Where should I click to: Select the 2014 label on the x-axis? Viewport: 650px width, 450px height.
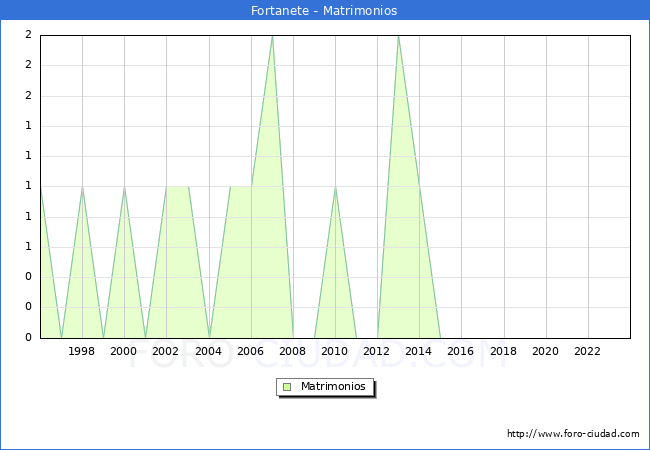[419, 351]
